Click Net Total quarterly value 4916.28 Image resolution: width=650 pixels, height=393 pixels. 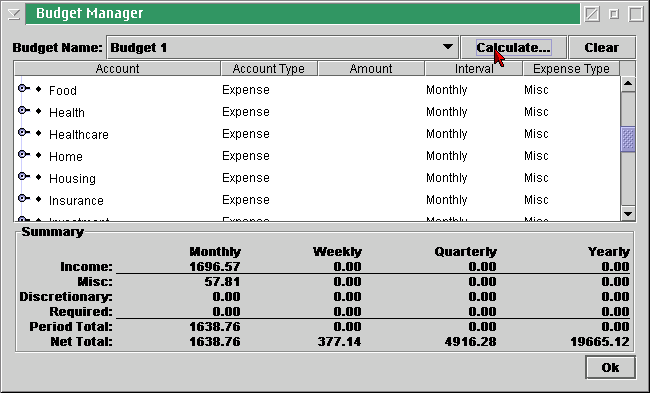tap(471, 342)
